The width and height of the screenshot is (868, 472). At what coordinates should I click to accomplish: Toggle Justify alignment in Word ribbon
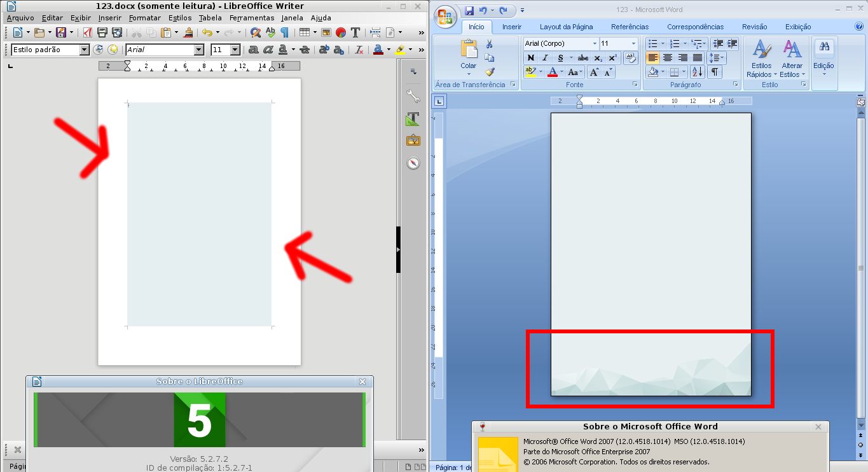698,58
